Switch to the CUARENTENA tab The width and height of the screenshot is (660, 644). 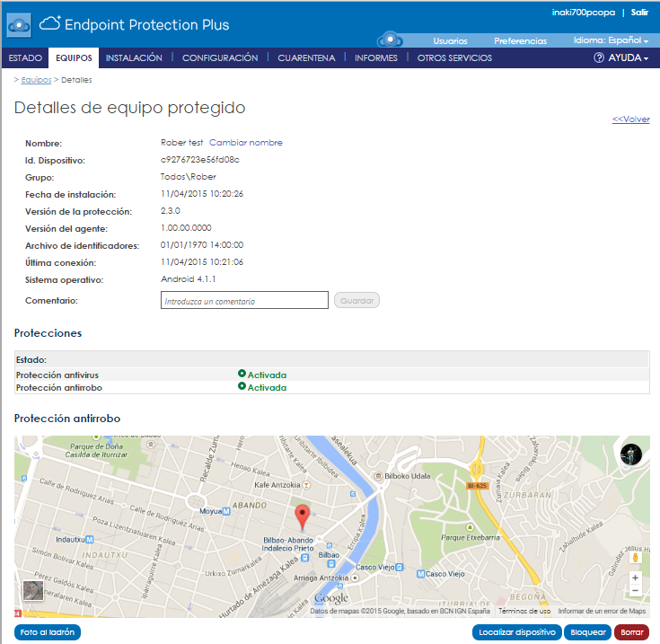pos(306,58)
